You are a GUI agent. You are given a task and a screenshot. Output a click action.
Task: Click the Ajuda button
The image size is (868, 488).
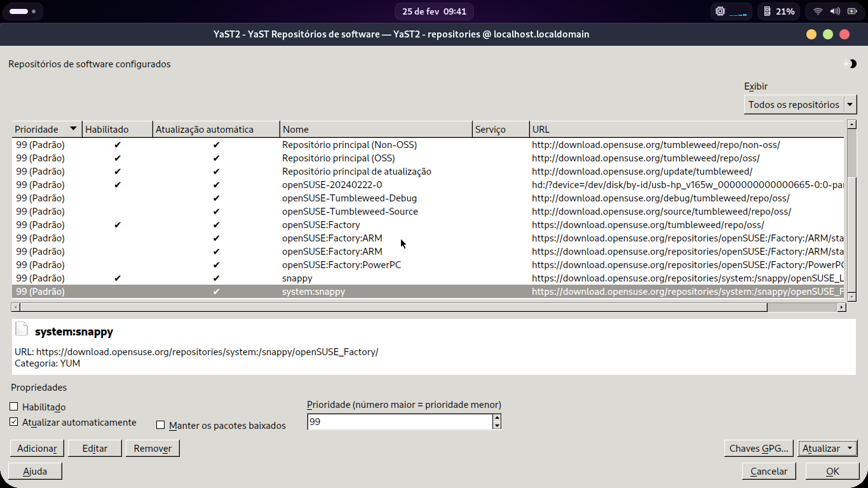click(x=35, y=471)
